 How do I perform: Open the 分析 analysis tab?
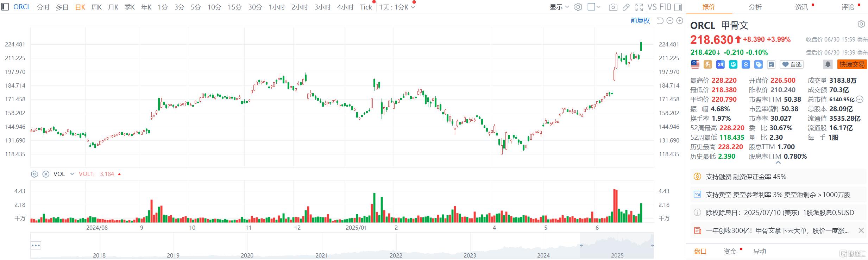[x=755, y=7]
